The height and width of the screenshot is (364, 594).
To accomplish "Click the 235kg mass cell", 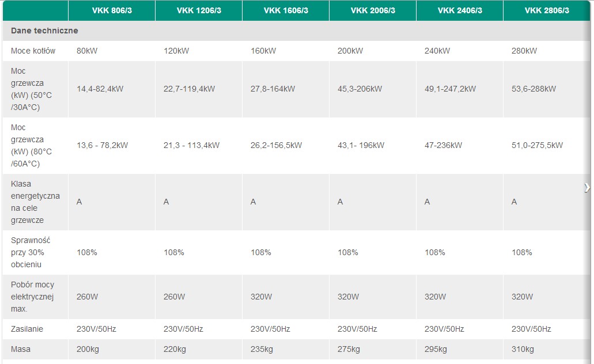I will [262, 349].
